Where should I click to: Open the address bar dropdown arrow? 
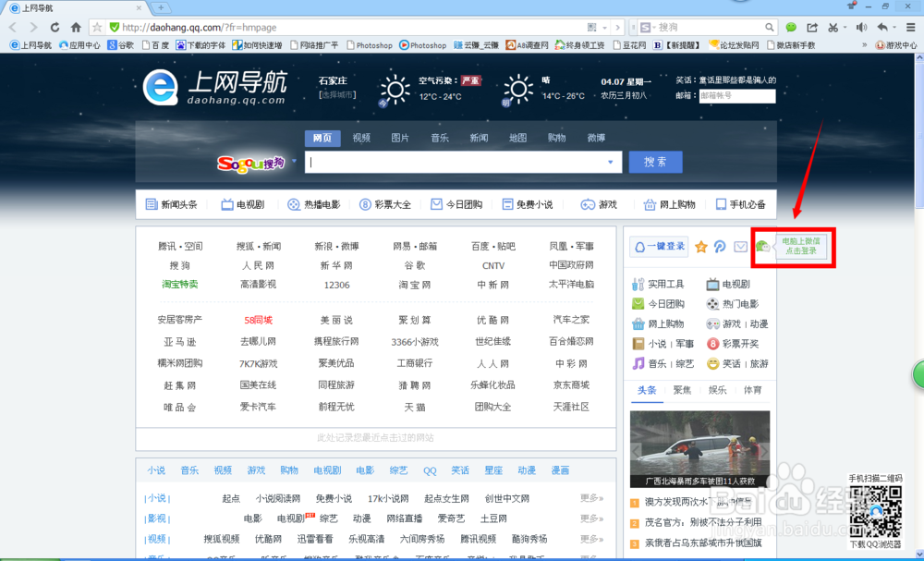click(x=605, y=28)
